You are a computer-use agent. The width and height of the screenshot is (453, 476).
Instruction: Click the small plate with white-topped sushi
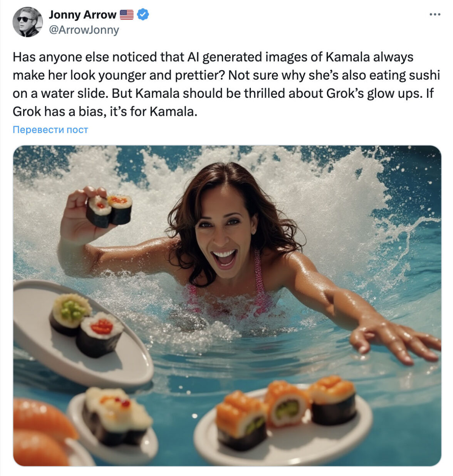[116, 423]
